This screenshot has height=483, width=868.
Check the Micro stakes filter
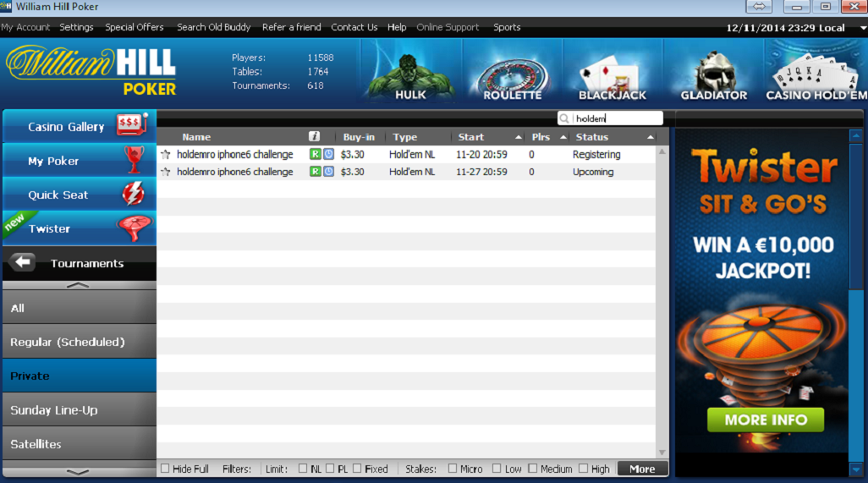tap(453, 469)
